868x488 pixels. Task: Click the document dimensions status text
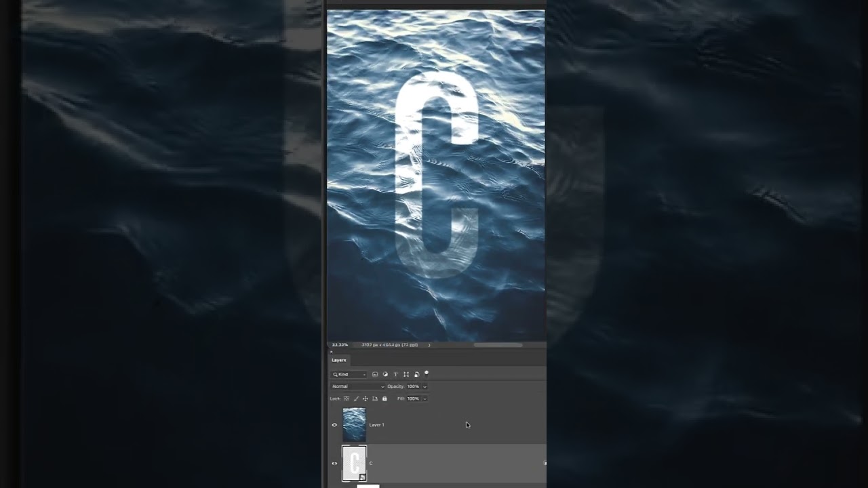coord(389,345)
